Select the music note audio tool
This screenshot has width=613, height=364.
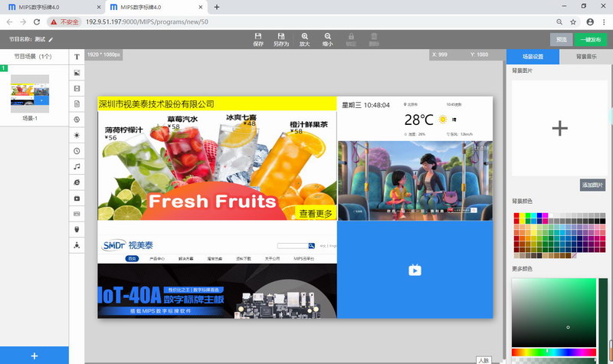(77, 166)
